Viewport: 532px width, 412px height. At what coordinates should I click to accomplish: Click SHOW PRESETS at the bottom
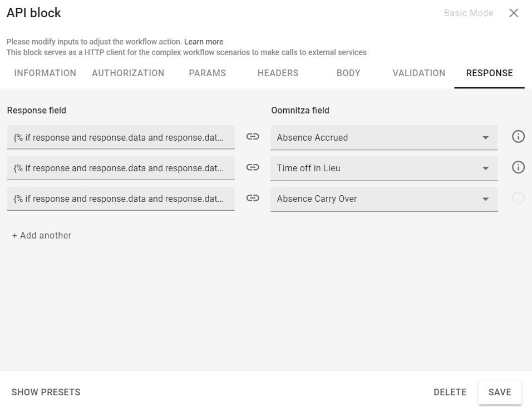[46, 392]
